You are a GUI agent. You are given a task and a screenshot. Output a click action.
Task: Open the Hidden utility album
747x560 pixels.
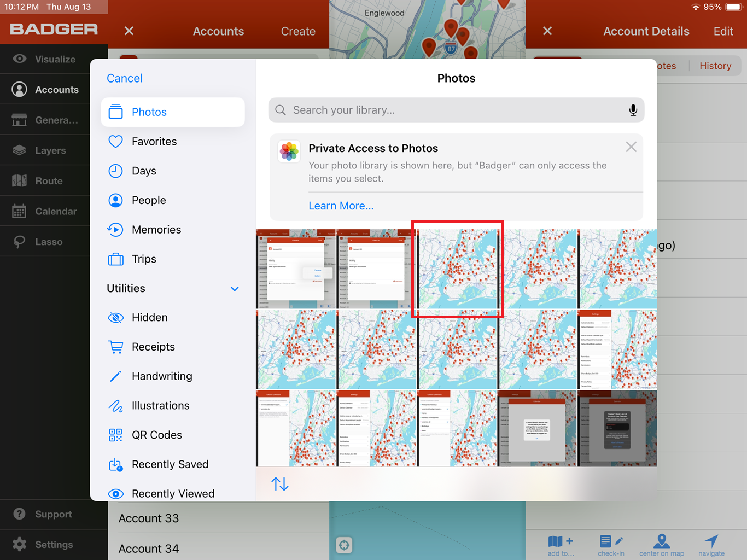click(173, 318)
